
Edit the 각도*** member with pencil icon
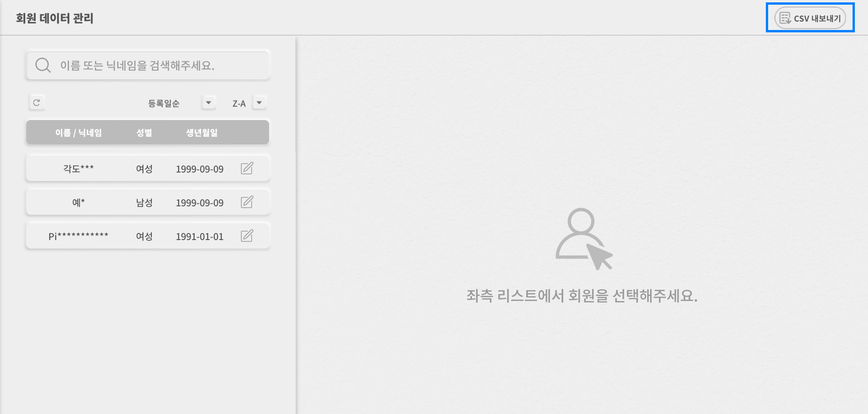247,168
